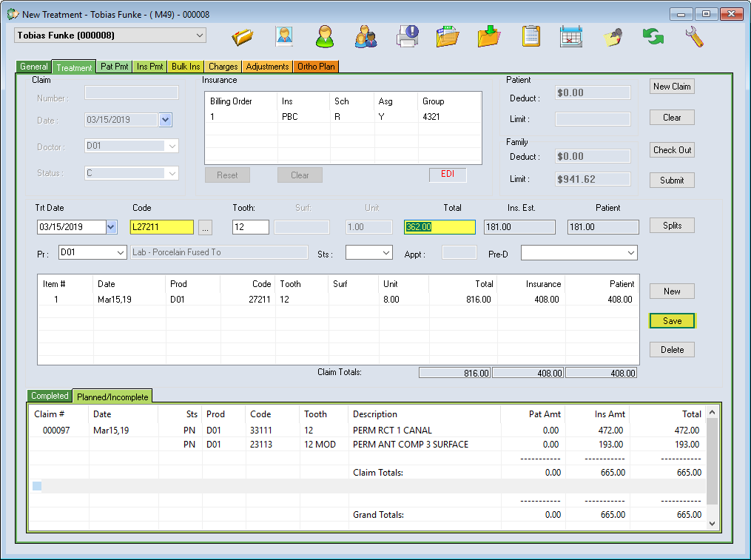Click the single green patient icon

[324, 36]
